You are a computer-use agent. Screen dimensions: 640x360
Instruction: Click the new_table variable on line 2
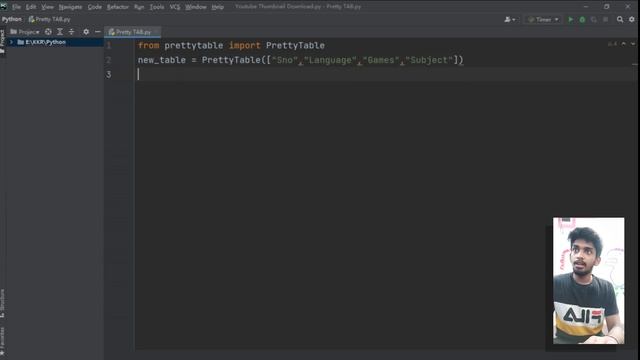coord(162,60)
